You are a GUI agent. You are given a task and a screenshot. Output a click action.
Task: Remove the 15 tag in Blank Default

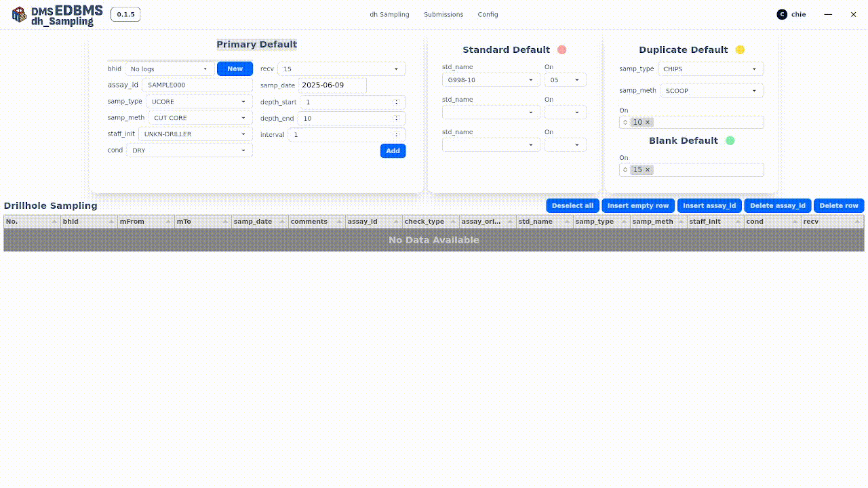tap(648, 170)
